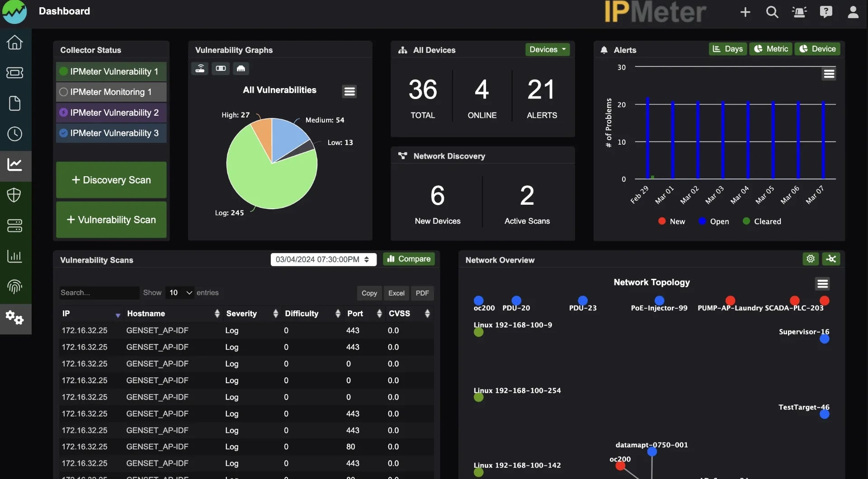Sort table by CVSS column
Viewport: 868px width, 479px height.
pyautogui.click(x=409, y=314)
